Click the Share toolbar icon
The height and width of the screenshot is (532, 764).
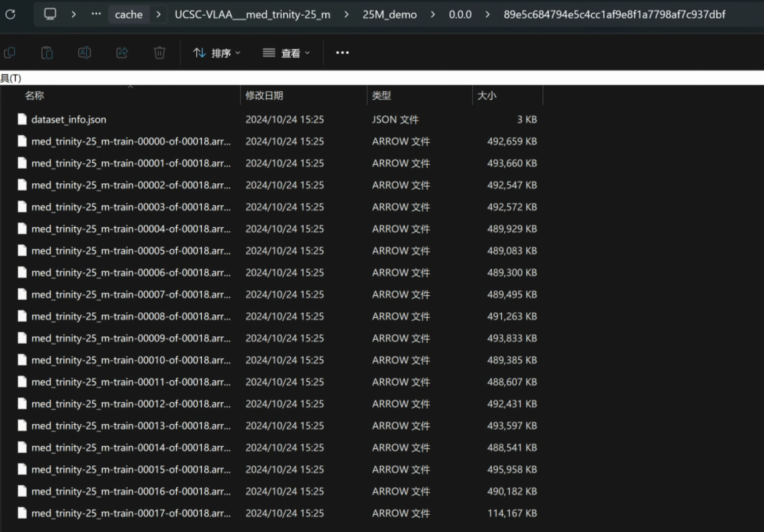click(x=122, y=53)
